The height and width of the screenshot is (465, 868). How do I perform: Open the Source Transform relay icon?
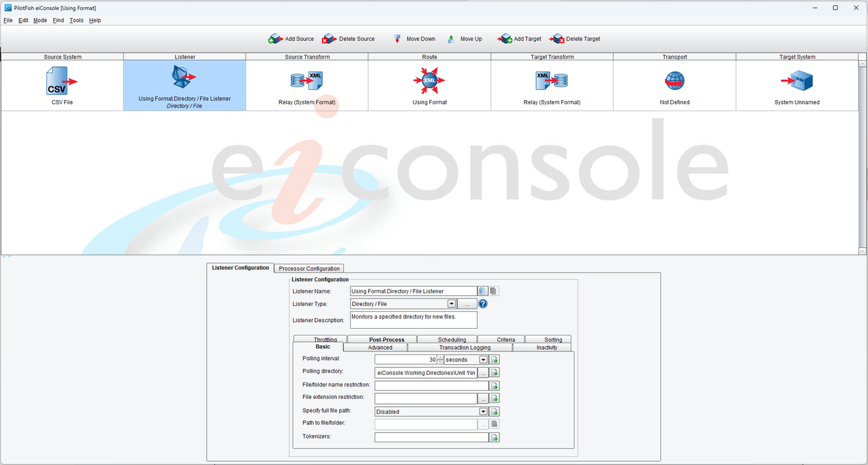307,81
